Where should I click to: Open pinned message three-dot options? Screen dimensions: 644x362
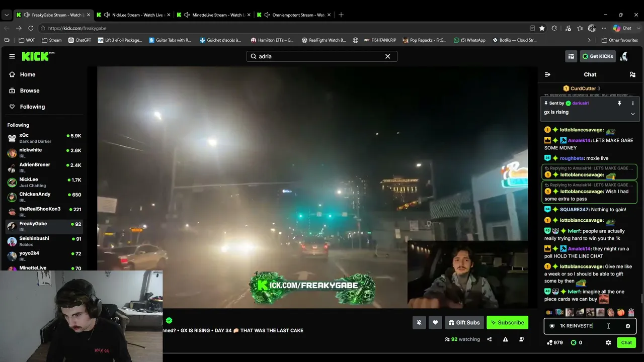pyautogui.click(x=633, y=103)
